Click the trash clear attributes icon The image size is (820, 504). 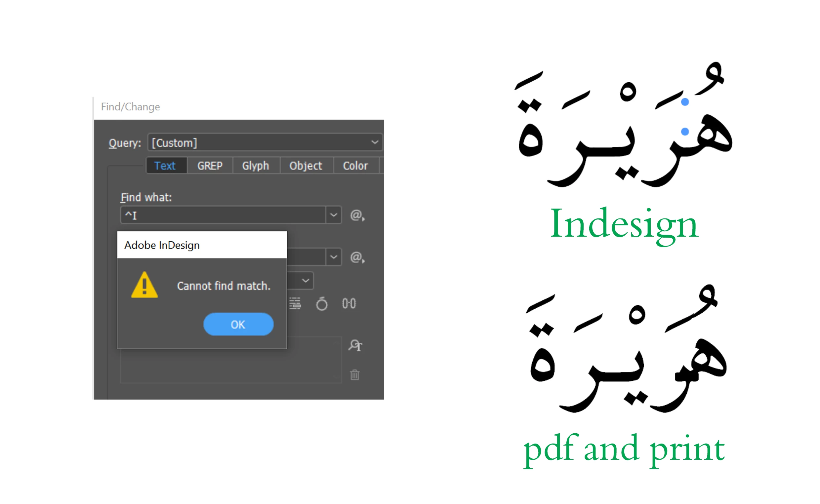click(355, 375)
